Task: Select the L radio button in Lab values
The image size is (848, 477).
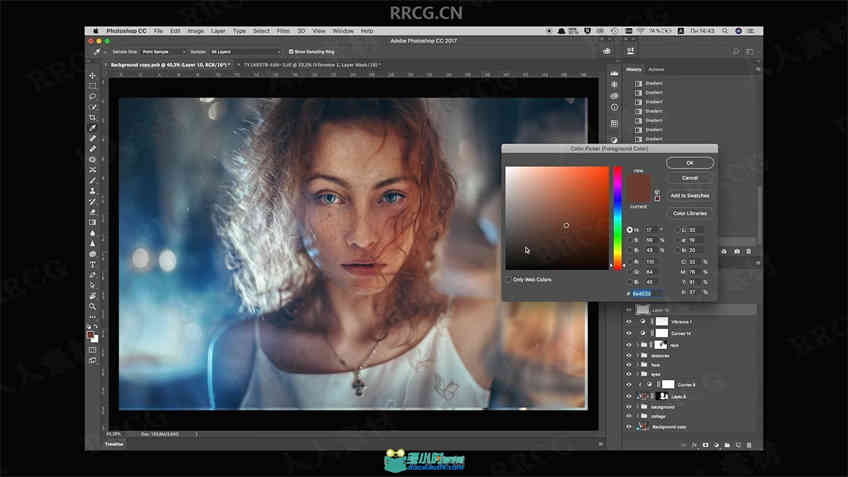Action: (677, 230)
